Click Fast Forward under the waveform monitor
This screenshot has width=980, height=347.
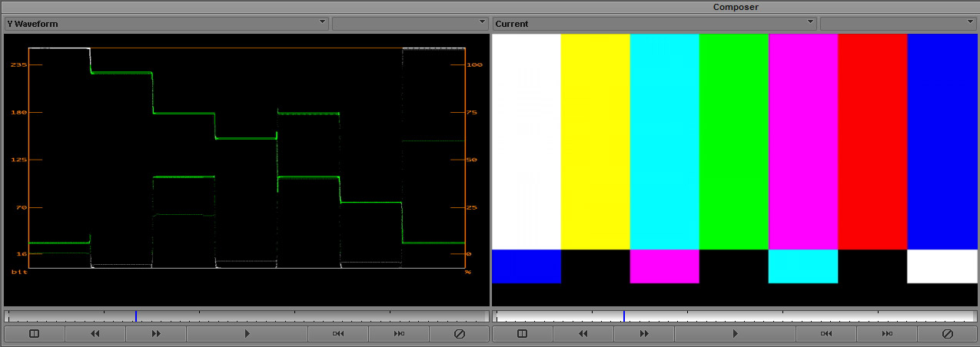pyautogui.click(x=156, y=334)
